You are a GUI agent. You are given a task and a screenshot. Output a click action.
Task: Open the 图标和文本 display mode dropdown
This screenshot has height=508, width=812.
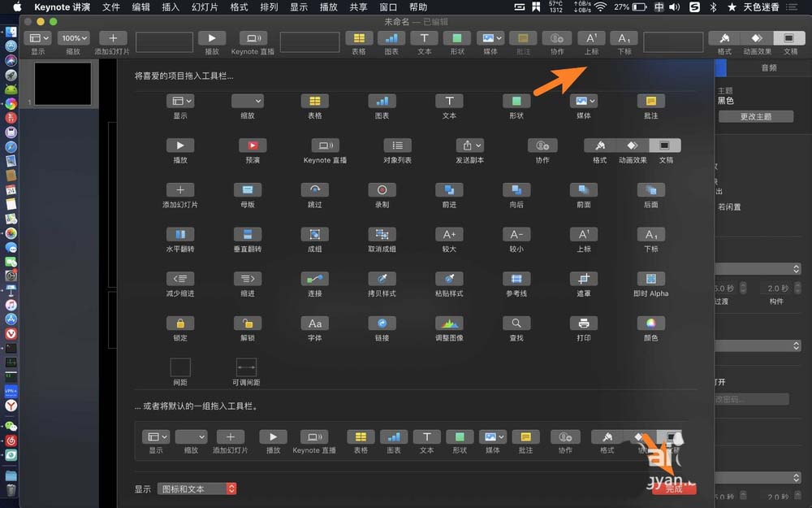(197, 488)
